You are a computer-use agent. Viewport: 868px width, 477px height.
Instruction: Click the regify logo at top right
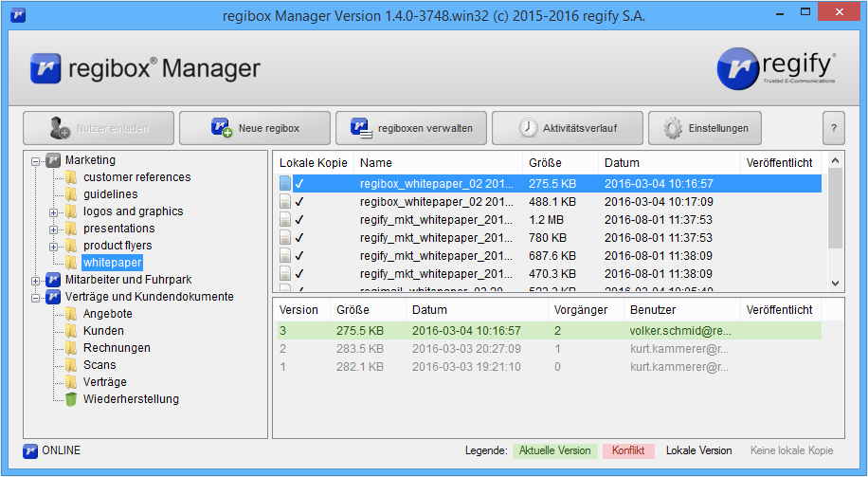775,68
